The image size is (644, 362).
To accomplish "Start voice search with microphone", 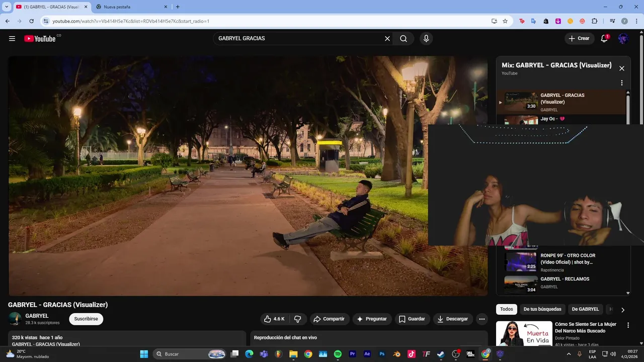I will (426, 39).
